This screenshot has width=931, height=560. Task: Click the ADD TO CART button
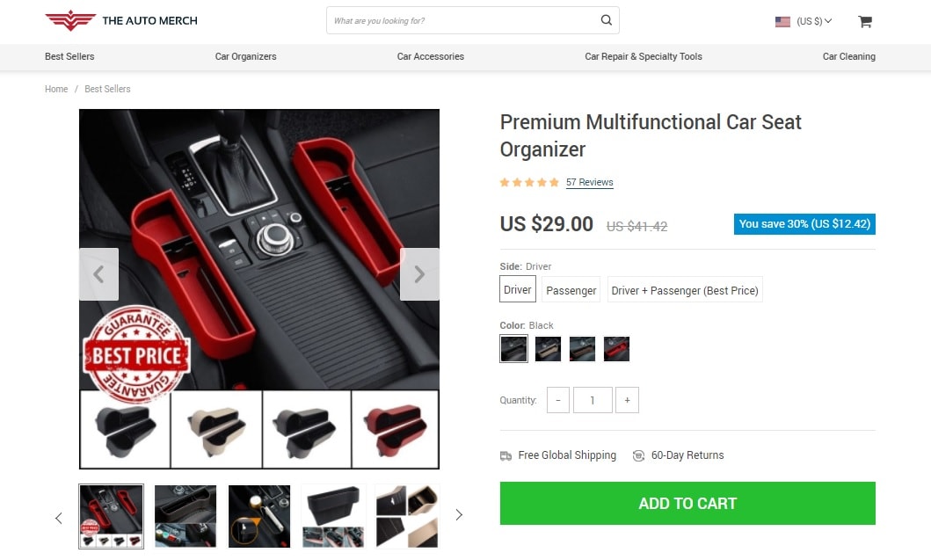687,503
